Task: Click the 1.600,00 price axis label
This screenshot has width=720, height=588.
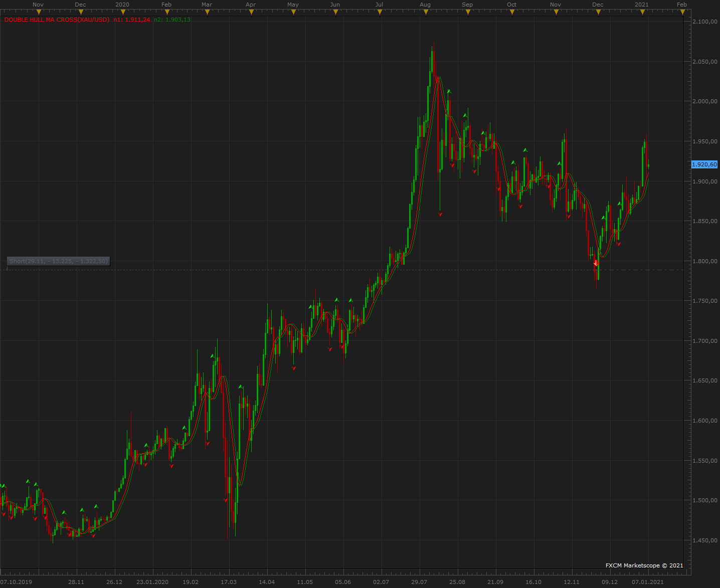Action: [x=704, y=421]
